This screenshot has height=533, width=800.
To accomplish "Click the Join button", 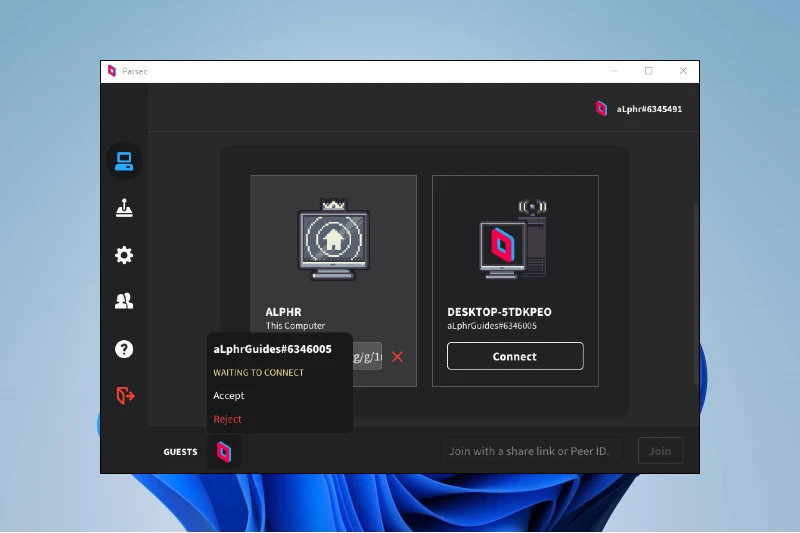I will point(660,451).
